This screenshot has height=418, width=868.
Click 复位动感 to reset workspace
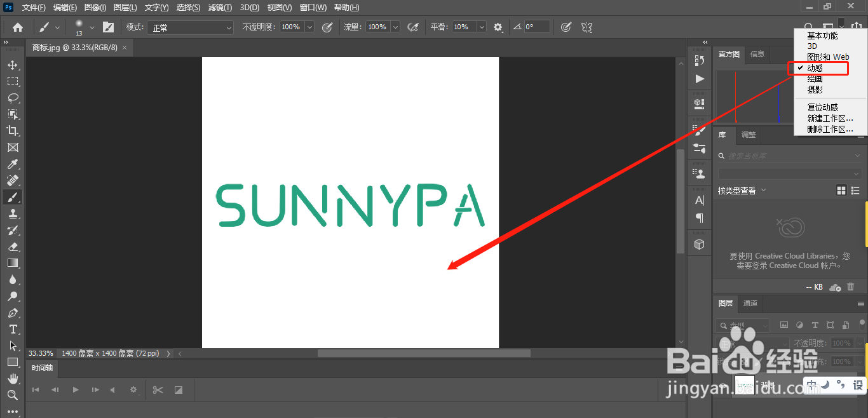pos(822,107)
